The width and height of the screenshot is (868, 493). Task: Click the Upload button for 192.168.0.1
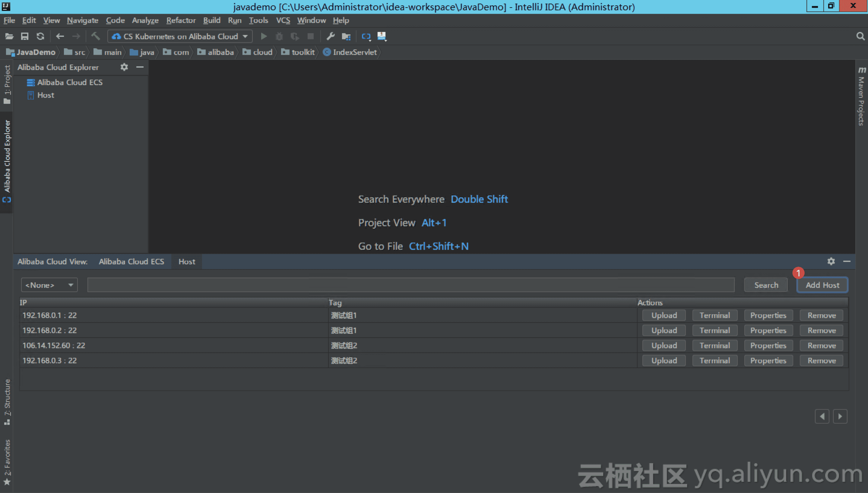664,315
